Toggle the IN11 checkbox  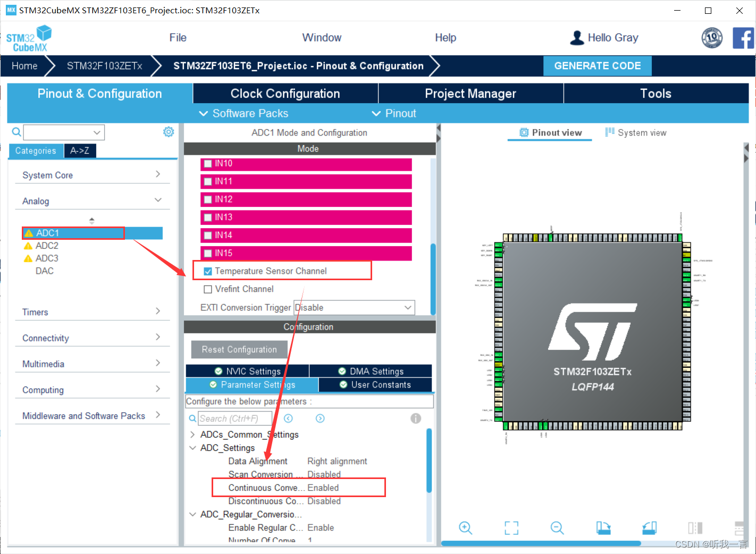coord(208,182)
